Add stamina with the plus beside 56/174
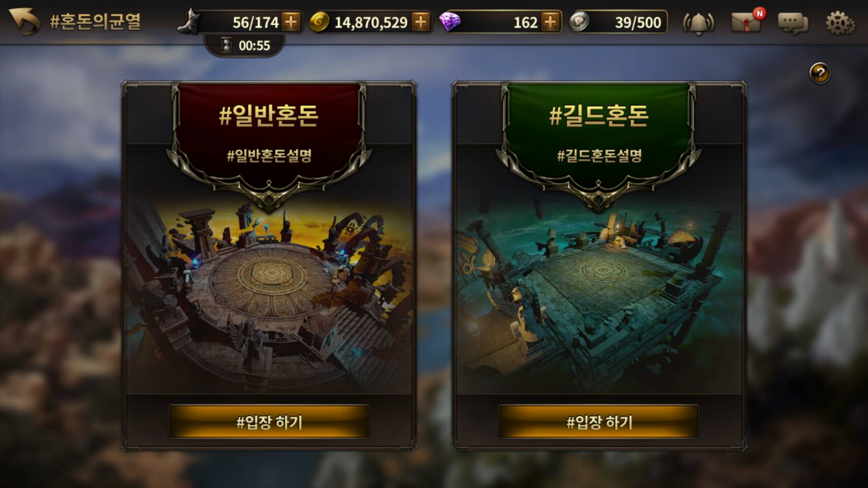 coord(291,22)
